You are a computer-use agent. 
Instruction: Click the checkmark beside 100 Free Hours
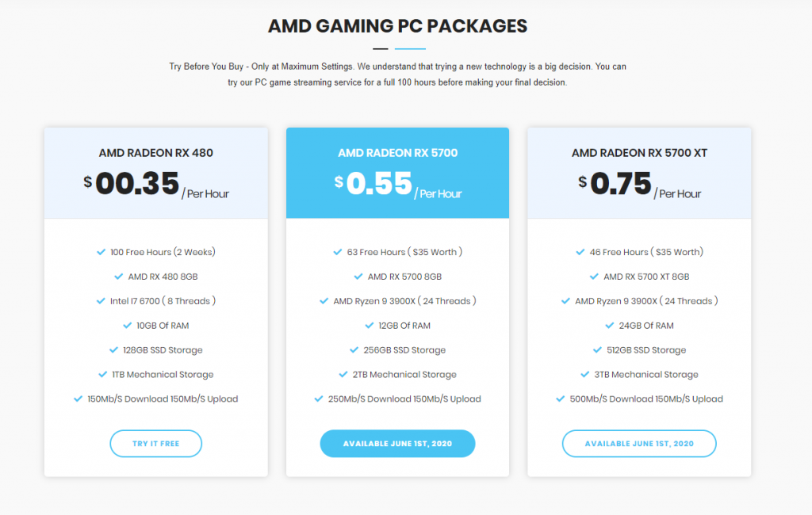click(101, 252)
